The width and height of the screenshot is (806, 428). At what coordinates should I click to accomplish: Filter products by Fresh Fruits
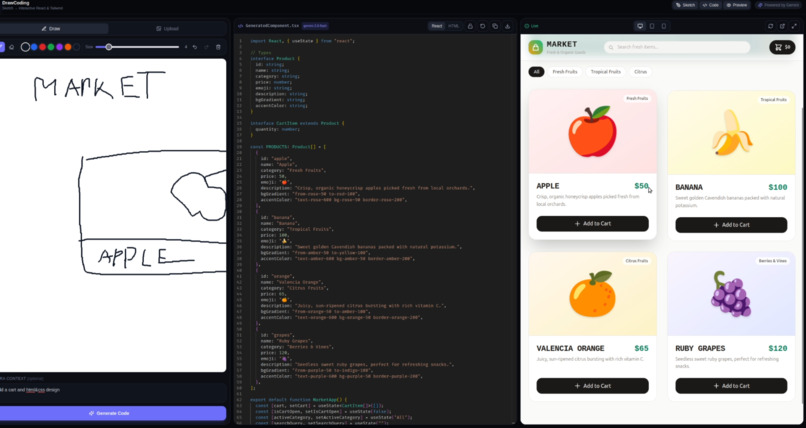[x=565, y=72]
